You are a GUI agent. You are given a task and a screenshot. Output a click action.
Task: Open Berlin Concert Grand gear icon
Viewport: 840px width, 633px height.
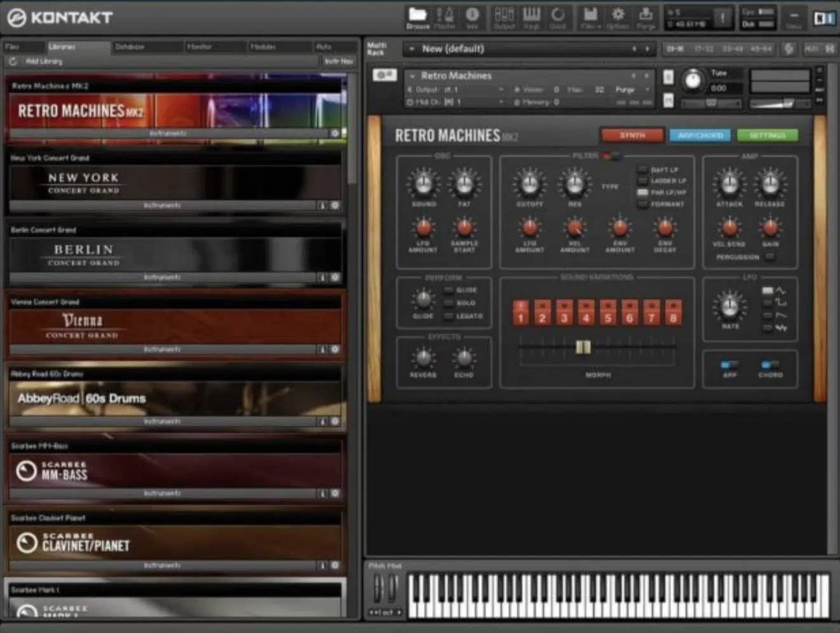click(335, 277)
